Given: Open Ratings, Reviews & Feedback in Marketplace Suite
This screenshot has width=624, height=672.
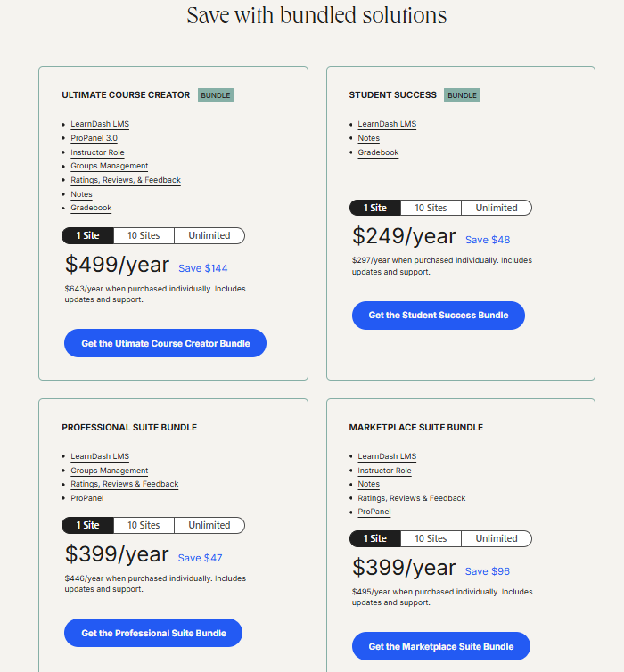Looking at the screenshot, I should click(412, 498).
